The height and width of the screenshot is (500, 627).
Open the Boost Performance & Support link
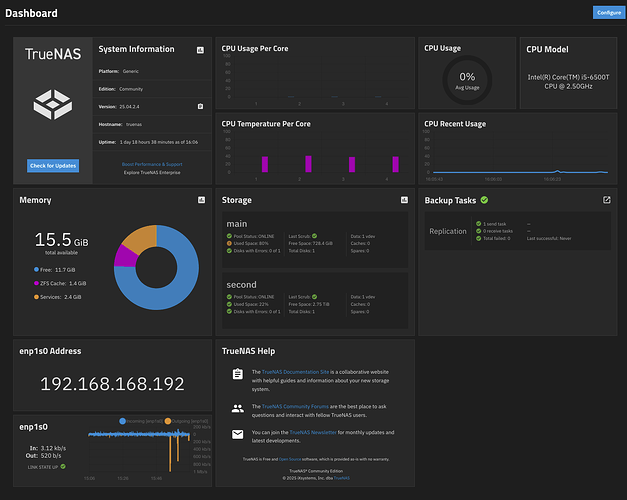tap(153, 162)
